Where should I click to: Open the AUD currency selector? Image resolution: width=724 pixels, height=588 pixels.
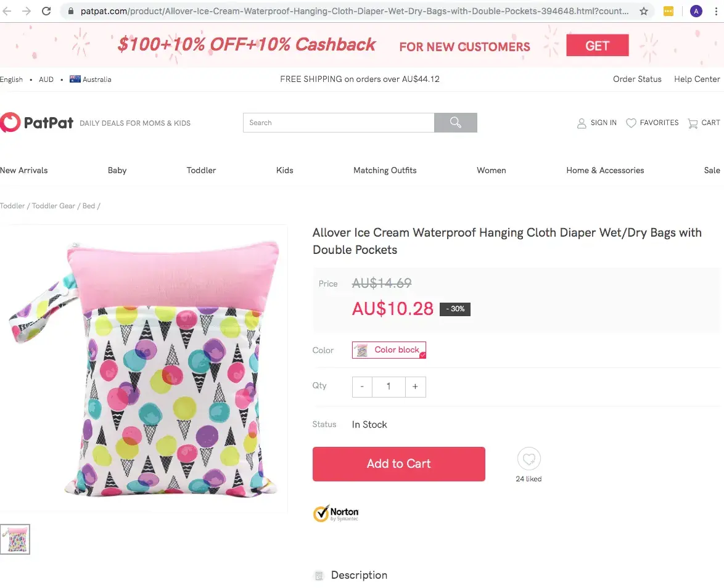[46, 80]
